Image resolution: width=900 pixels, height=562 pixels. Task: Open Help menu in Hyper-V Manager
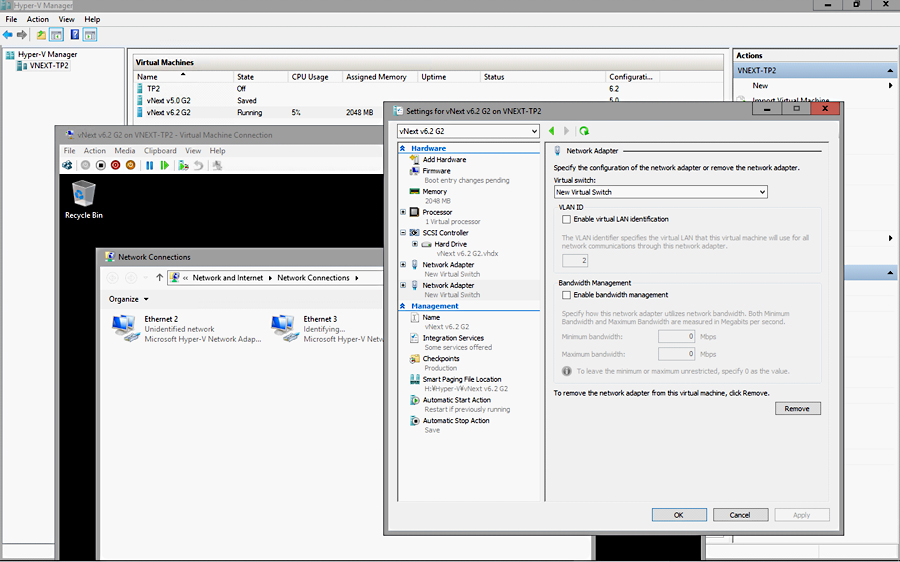click(x=92, y=19)
